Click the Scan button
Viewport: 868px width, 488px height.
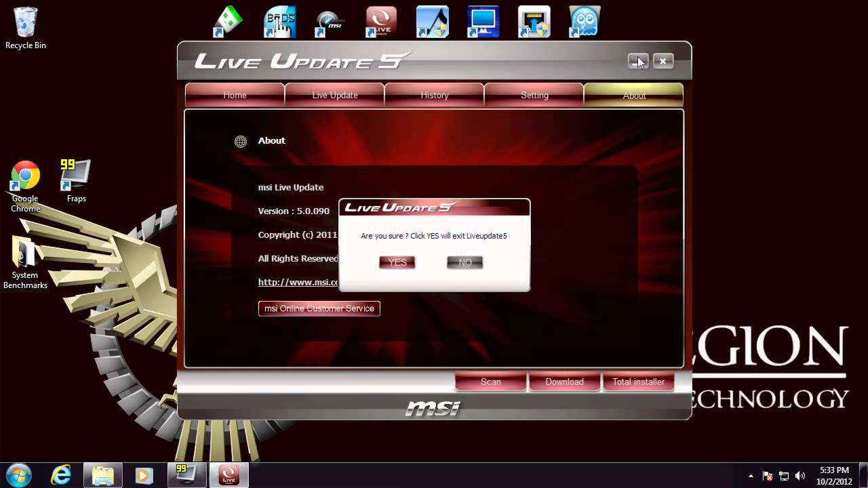click(x=491, y=382)
